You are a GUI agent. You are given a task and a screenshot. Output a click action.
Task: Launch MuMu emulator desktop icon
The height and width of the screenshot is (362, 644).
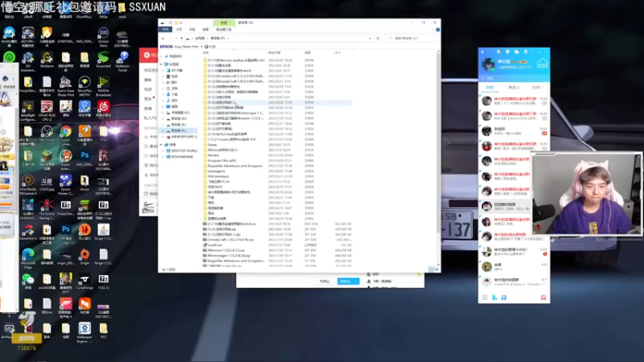coord(9,35)
